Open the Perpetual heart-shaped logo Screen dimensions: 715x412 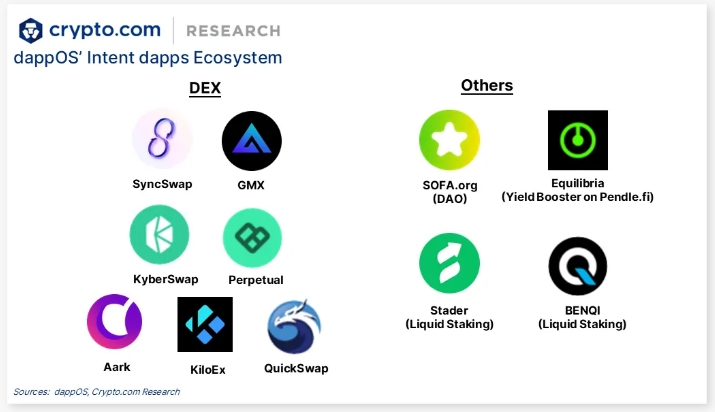point(252,238)
